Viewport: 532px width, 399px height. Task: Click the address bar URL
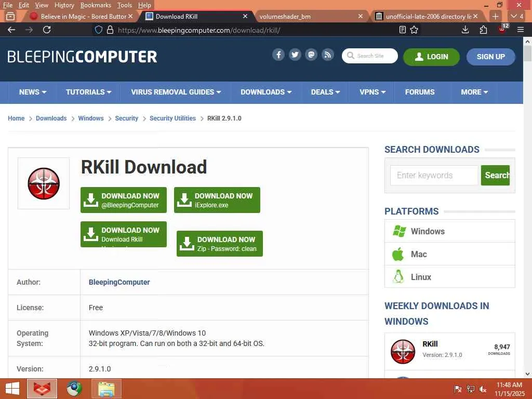(x=199, y=30)
